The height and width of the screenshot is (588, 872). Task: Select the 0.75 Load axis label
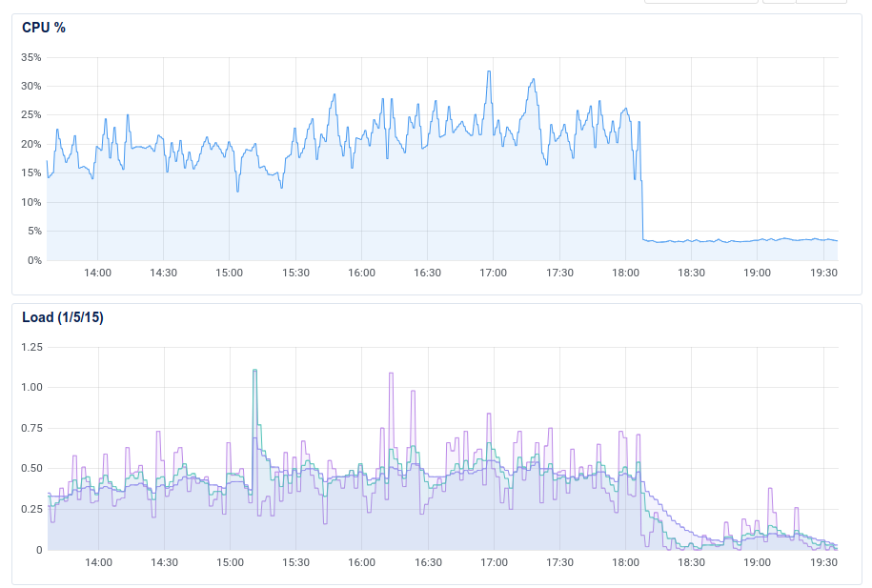point(31,428)
